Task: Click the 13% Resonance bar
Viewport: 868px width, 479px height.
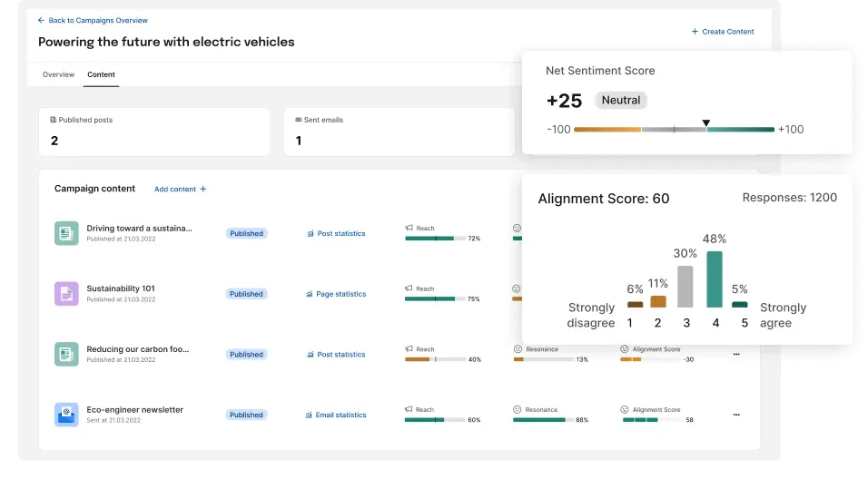Action: pyautogui.click(x=544, y=359)
